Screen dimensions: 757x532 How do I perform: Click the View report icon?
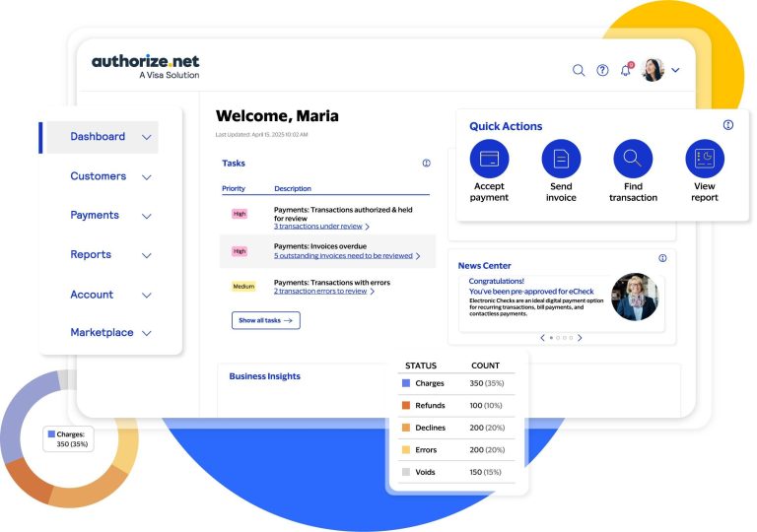705,159
